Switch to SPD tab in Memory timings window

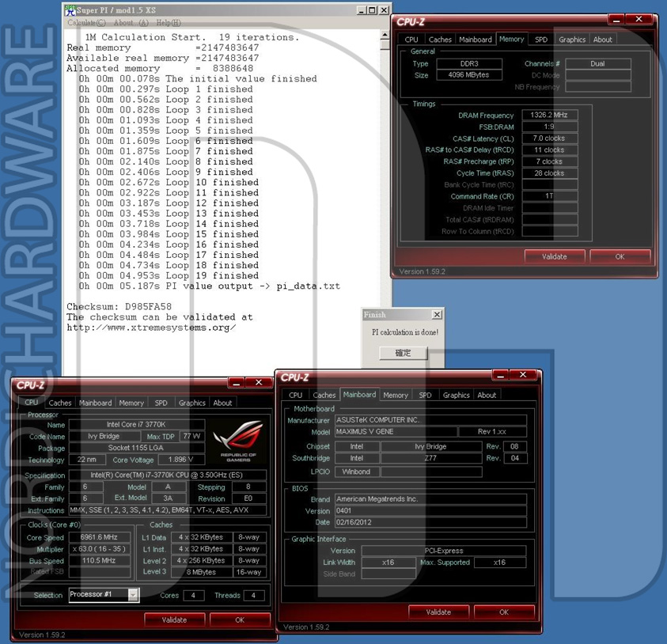pos(540,40)
